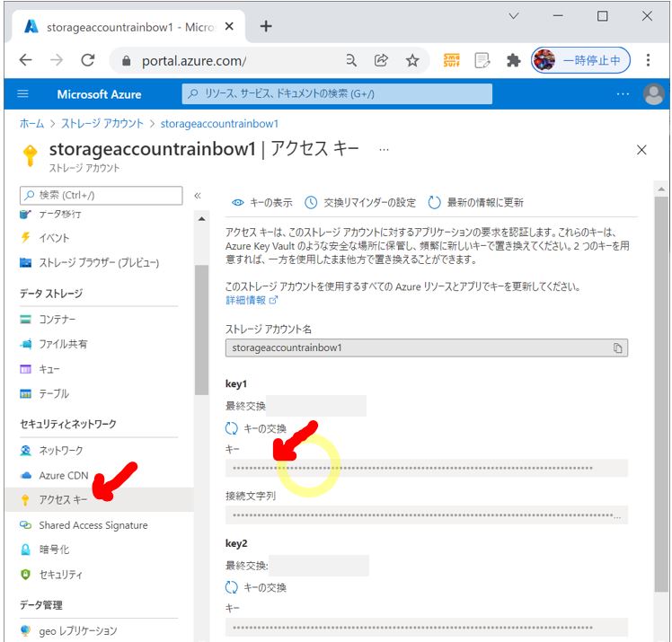Open a new browser tab
The width and height of the screenshot is (672, 642).
pyautogui.click(x=266, y=26)
